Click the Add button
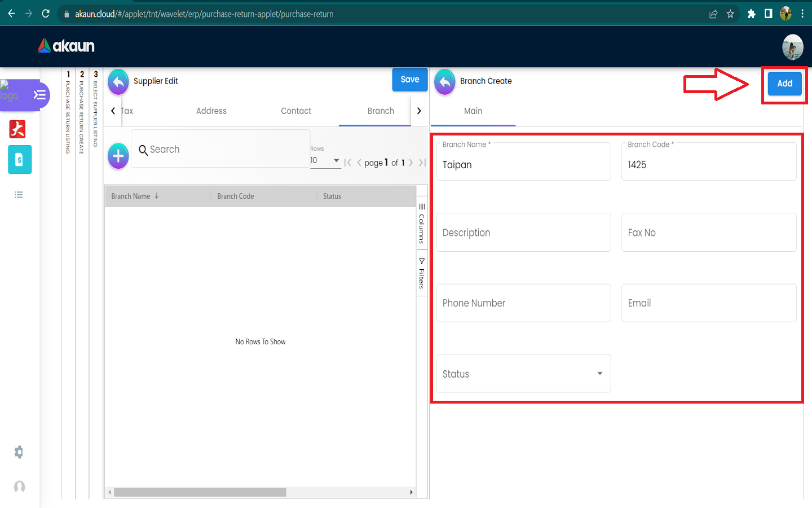Screen dimensions: 812x508 click(784, 84)
